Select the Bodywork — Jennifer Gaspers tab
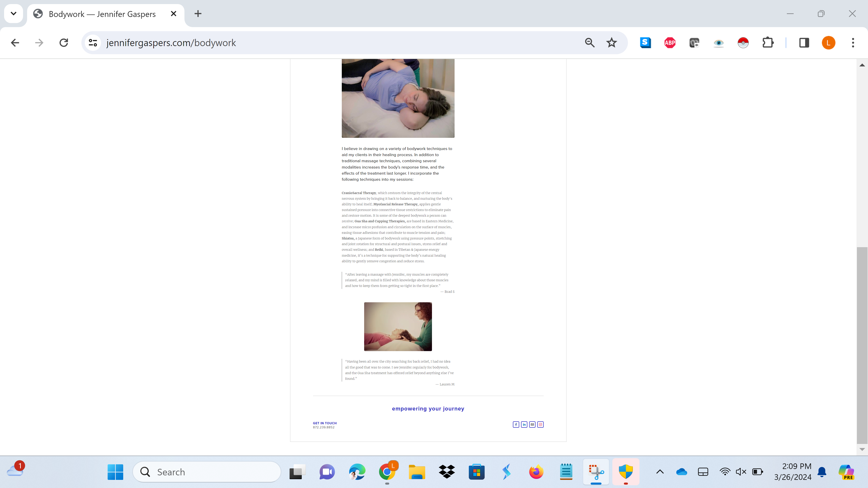The image size is (868, 488). pos(102,14)
